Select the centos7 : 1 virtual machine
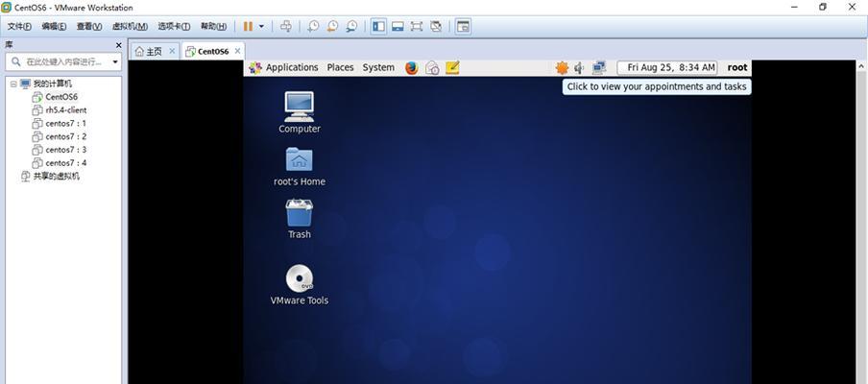This screenshot has width=868, height=384. (x=66, y=124)
